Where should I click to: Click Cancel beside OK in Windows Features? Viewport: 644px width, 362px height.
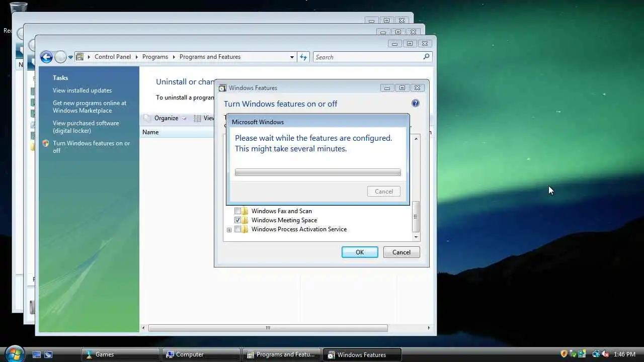point(401,252)
